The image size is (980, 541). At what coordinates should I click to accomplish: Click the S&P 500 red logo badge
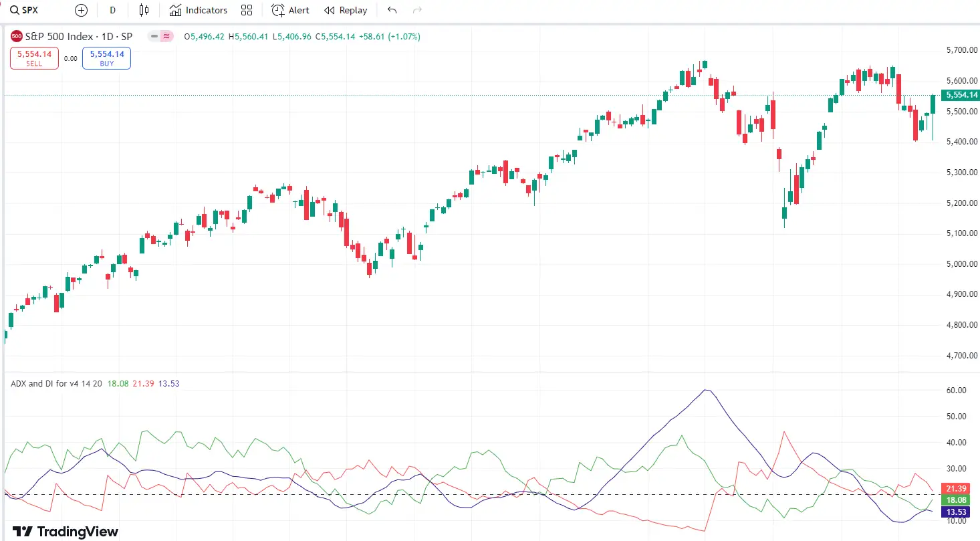point(15,36)
